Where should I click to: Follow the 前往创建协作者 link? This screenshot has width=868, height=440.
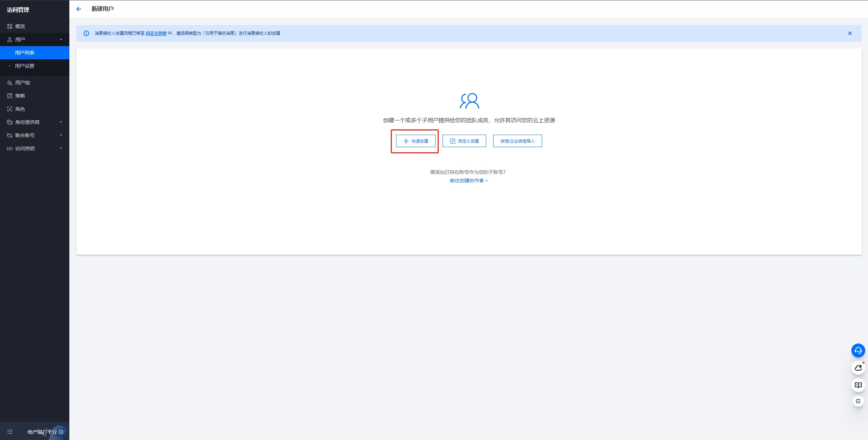coord(469,180)
